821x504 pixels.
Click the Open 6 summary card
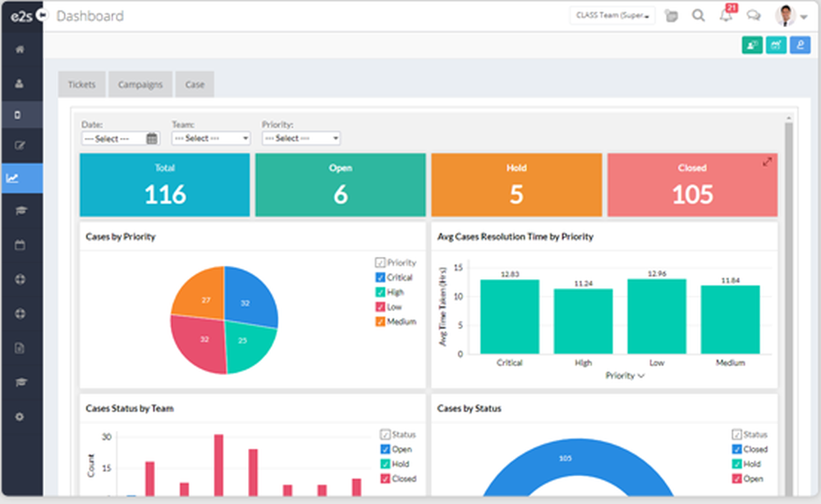(341, 185)
